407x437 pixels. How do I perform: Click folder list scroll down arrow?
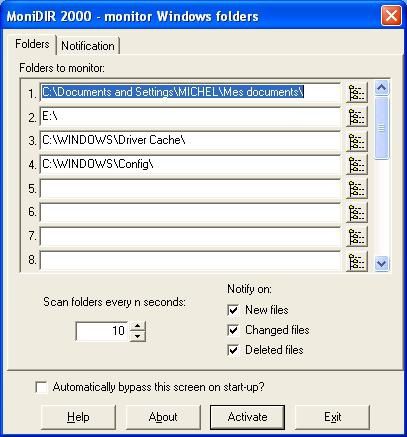coord(381,264)
